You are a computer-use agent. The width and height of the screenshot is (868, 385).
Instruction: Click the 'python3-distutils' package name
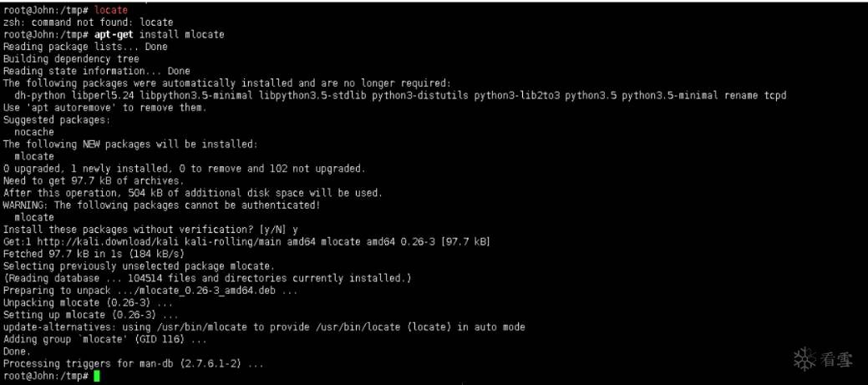pyautogui.click(x=425, y=95)
